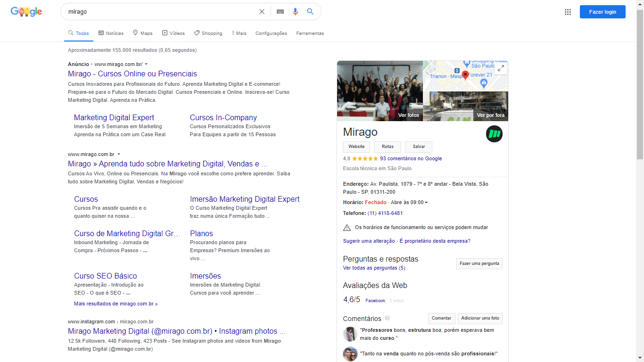644x362 pixels.
Task: Open the on-screen keyboard icon
Action: 281,12
